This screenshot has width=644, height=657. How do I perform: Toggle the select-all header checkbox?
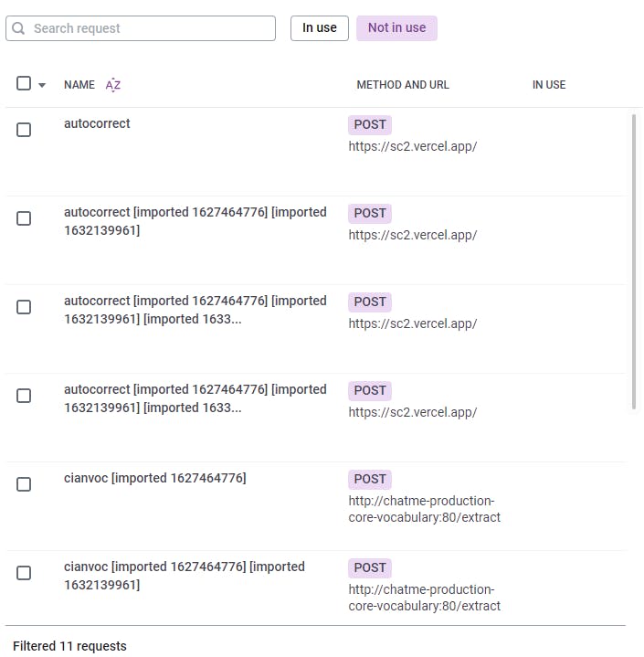[24, 84]
